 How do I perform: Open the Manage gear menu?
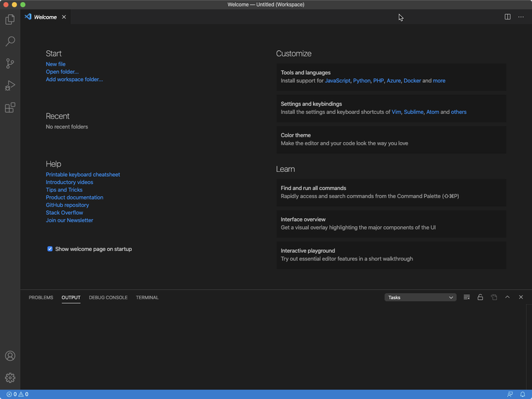(10, 378)
